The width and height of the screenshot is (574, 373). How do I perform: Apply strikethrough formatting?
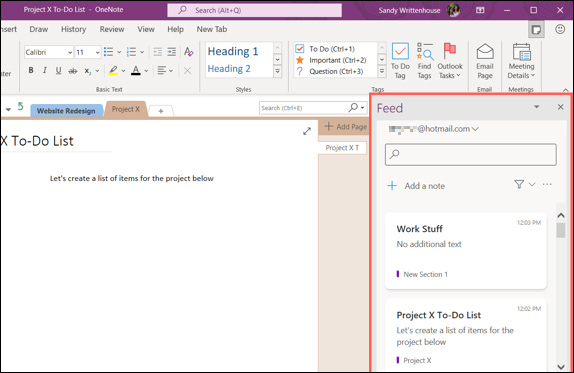[73, 71]
